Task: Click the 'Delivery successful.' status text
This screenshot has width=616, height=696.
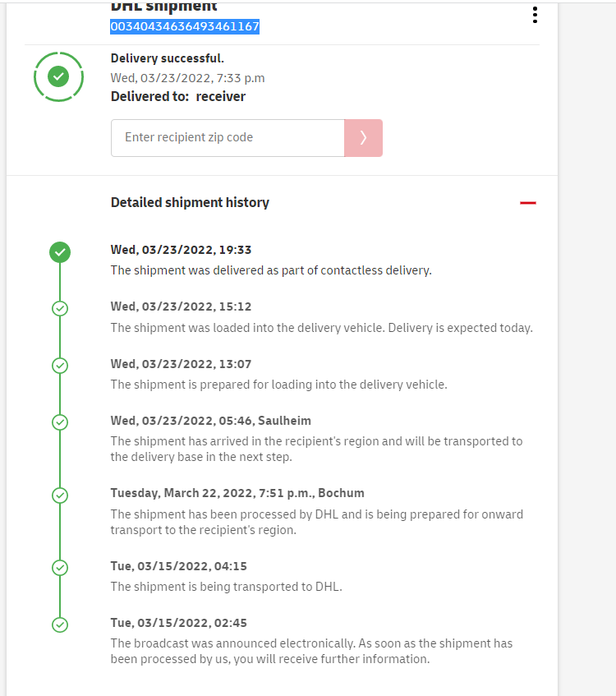Action: [168, 58]
